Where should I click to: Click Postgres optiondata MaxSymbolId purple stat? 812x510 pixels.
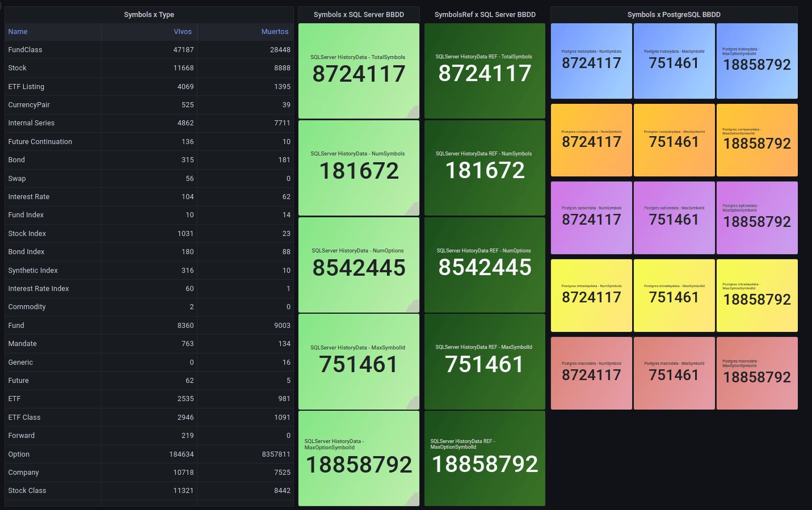click(x=674, y=218)
